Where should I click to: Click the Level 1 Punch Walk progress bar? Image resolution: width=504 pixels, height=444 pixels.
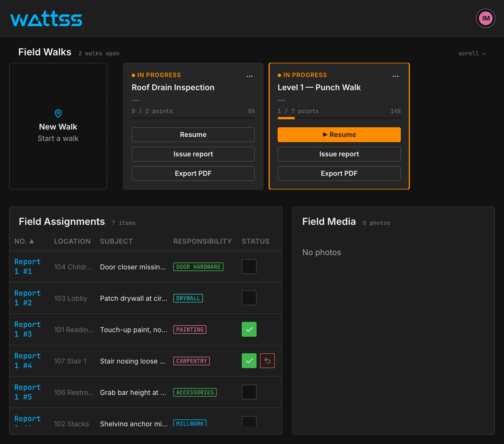click(339, 118)
